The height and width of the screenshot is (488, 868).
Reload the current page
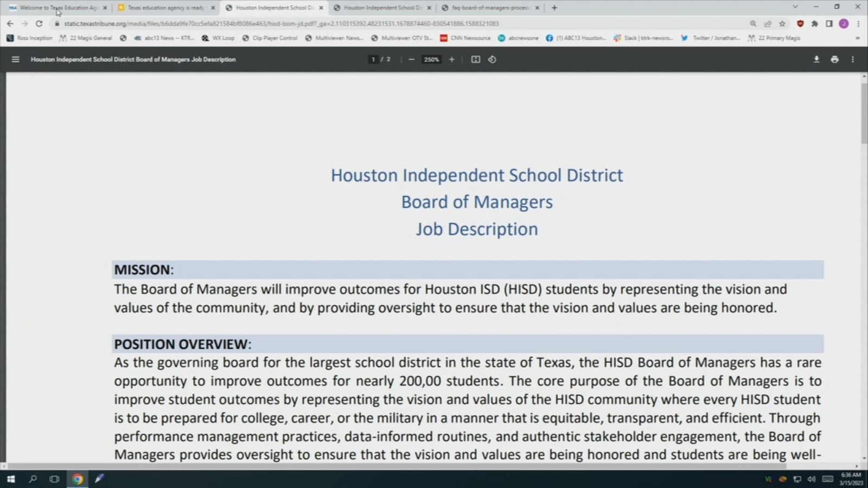[39, 23]
